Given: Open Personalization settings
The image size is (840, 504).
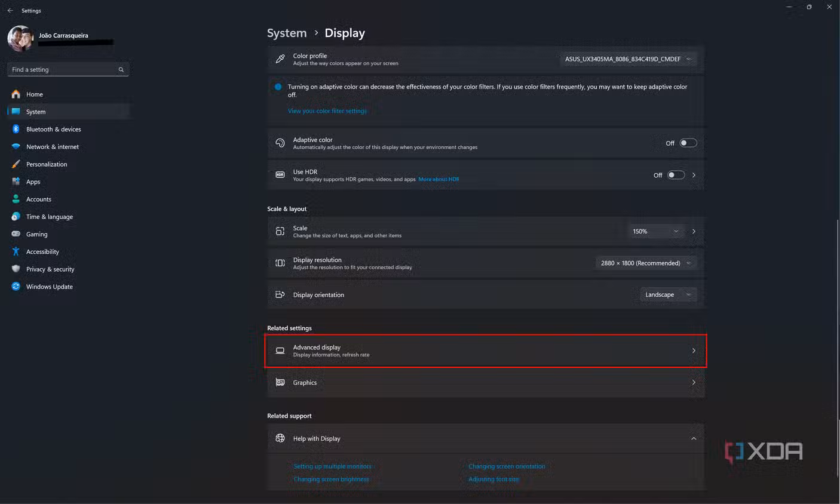Looking at the screenshot, I should [x=69, y=164].
